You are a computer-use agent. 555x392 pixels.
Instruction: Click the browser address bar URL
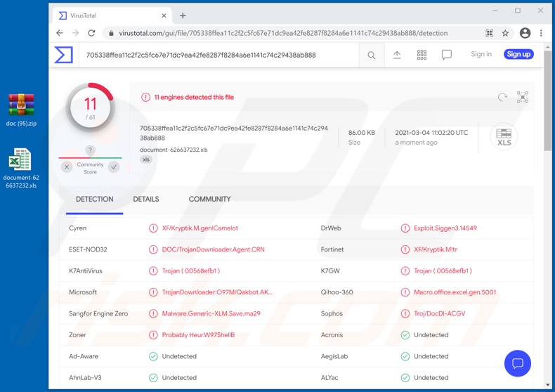[283, 33]
